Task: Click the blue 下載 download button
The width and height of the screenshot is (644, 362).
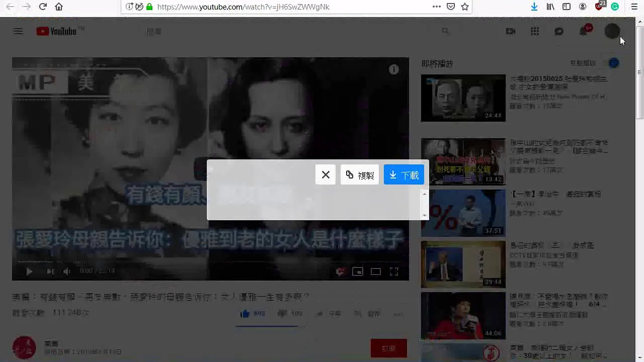Action: 404,174
